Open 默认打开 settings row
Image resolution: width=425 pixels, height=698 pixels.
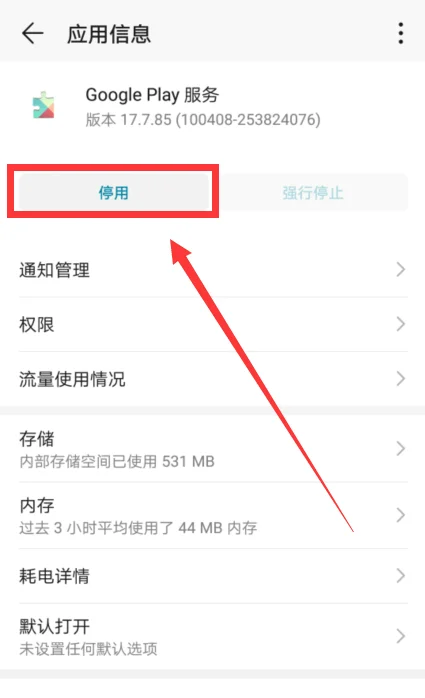click(213, 637)
